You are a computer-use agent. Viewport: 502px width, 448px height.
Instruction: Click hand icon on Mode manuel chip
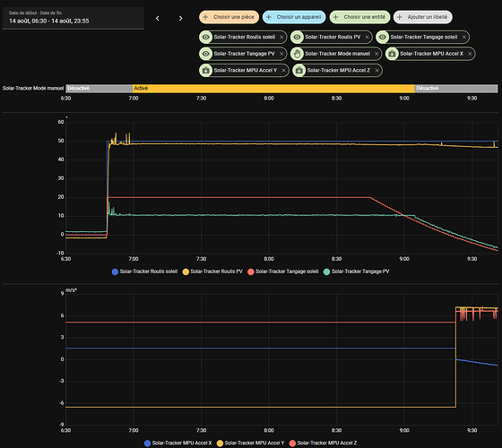pos(297,54)
